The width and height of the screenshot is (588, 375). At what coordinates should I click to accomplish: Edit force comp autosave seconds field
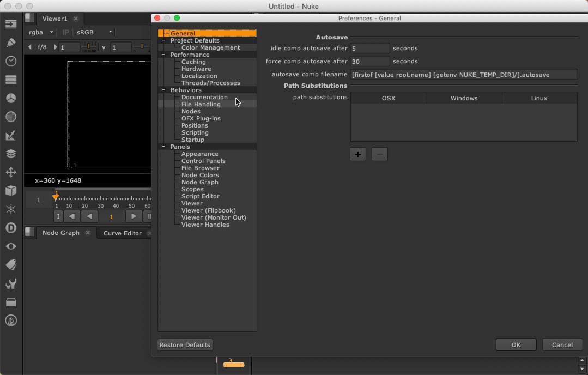tap(370, 62)
